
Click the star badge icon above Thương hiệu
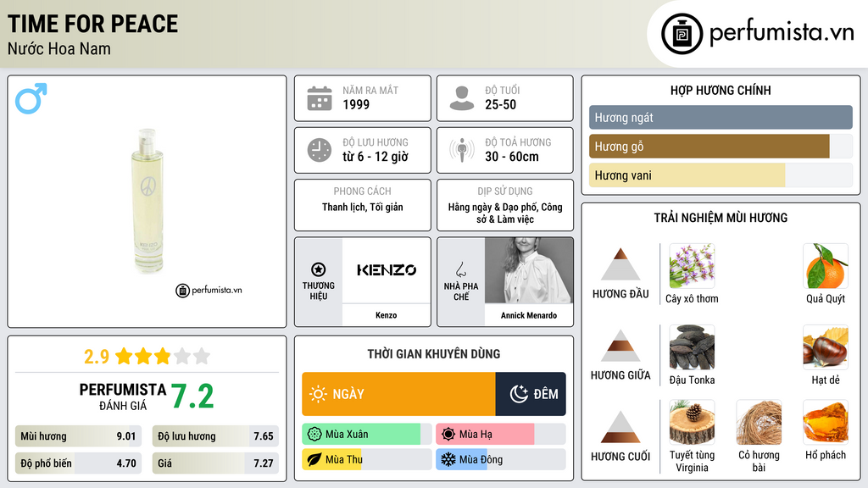[x=319, y=269]
